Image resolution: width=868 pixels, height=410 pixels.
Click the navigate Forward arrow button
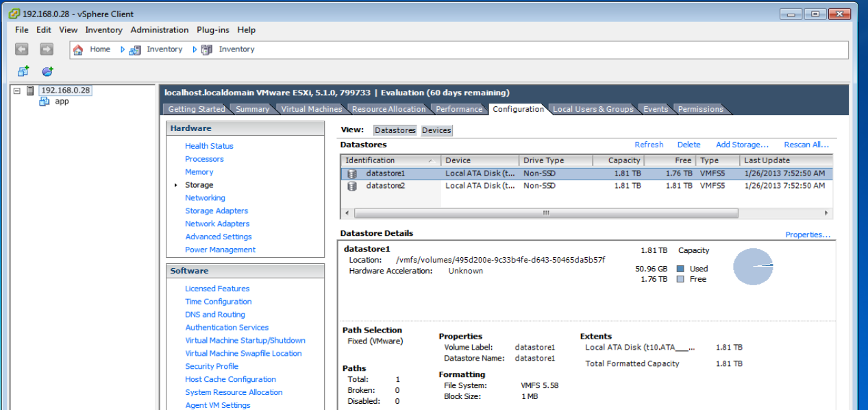tap(46, 49)
